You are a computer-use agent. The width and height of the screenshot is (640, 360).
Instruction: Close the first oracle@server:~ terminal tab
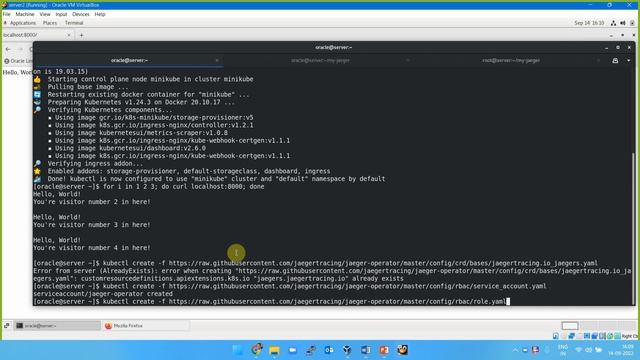[x=217, y=60]
